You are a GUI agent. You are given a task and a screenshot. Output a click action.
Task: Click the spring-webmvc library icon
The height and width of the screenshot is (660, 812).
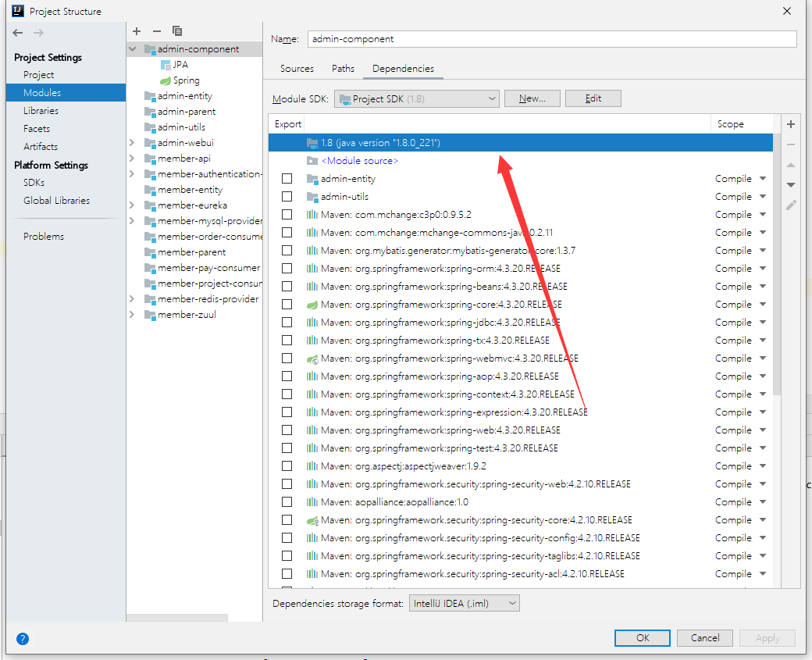(312, 359)
